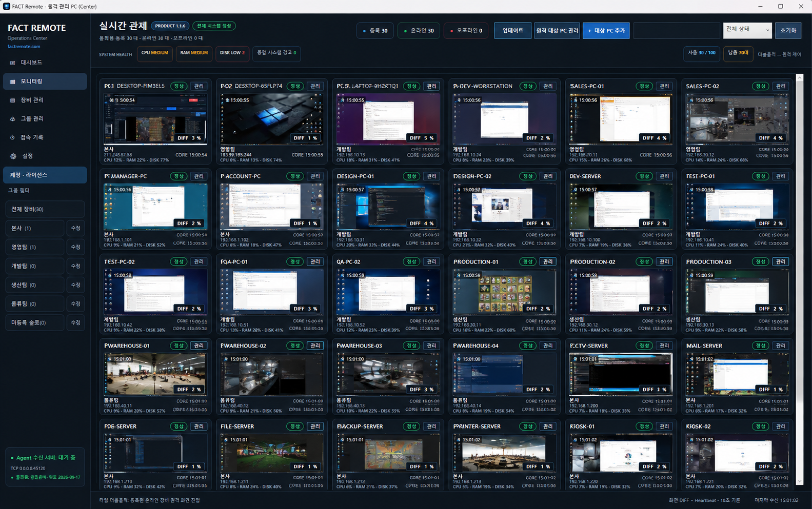Click the monitoring grid scrollbar down arrow

(799, 481)
